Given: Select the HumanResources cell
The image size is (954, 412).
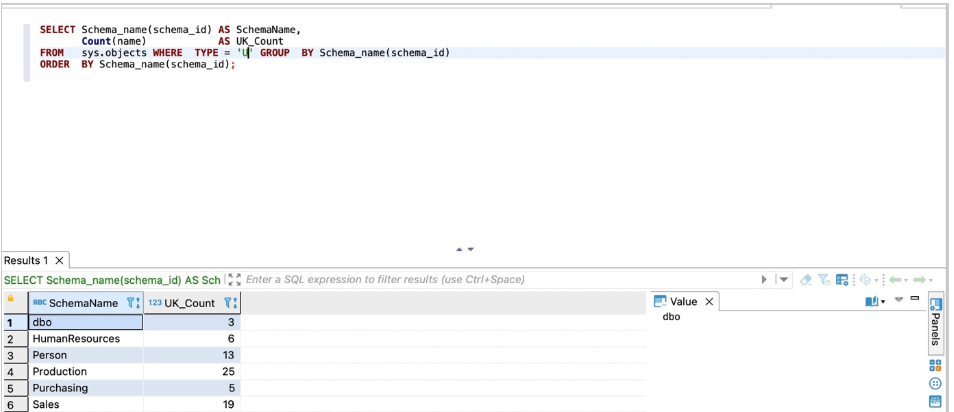Looking at the screenshot, I should click(85, 338).
